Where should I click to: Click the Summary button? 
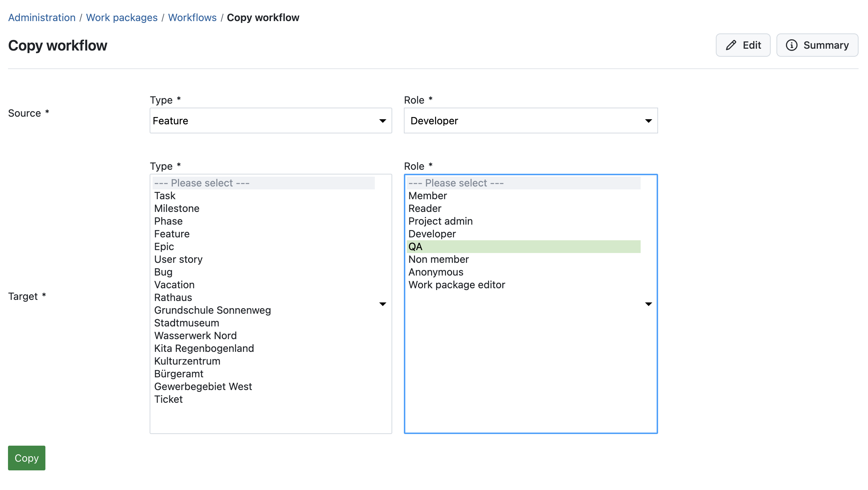pos(817,45)
